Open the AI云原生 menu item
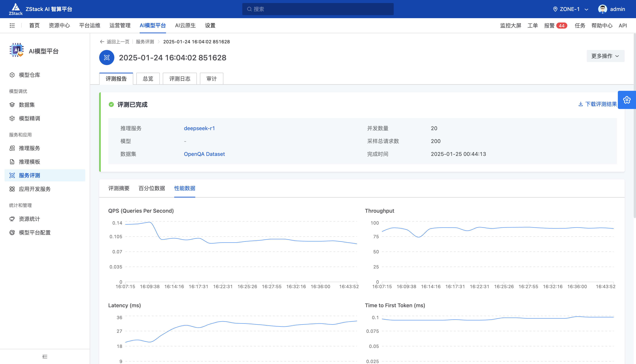The image size is (636, 364). pyautogui.click(x=185, y=25)
